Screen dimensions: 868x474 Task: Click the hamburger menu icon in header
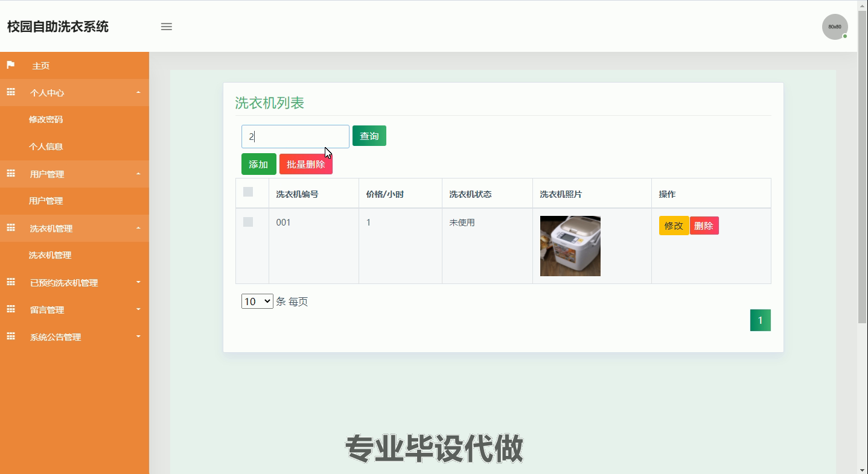tap(167, 27)
